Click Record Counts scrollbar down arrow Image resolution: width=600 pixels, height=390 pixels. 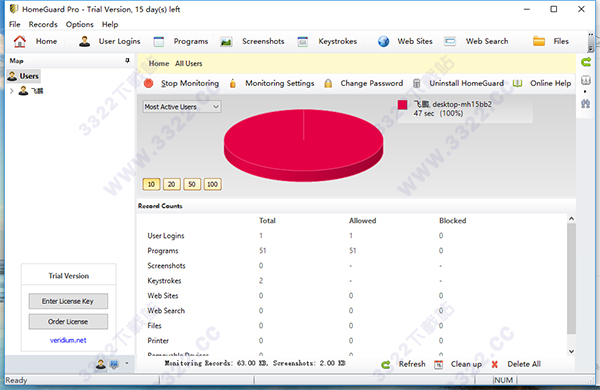[571, 351]
